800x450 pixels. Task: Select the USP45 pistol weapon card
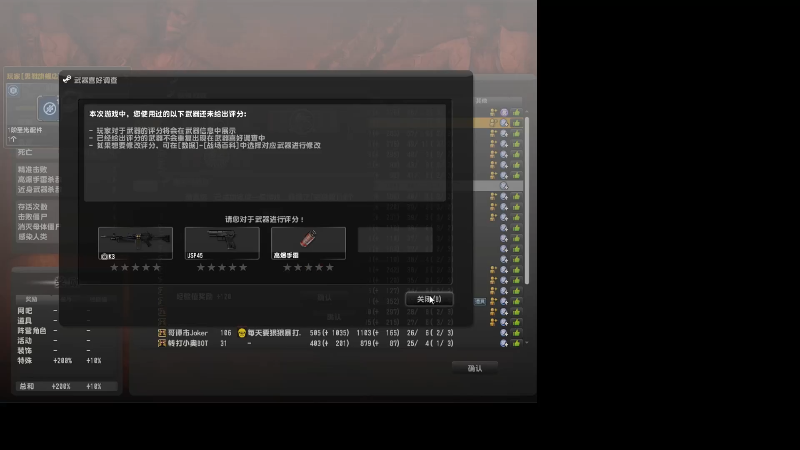(222, 243)
